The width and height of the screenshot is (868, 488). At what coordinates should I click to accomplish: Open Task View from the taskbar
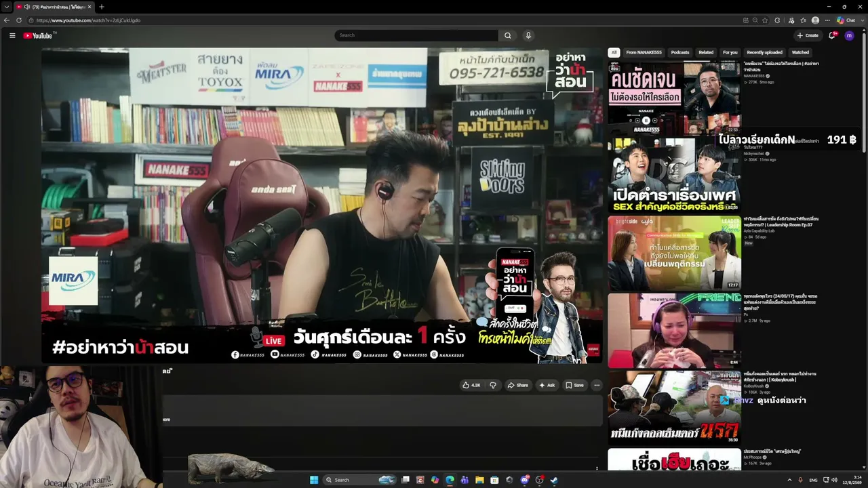[406, 480]
